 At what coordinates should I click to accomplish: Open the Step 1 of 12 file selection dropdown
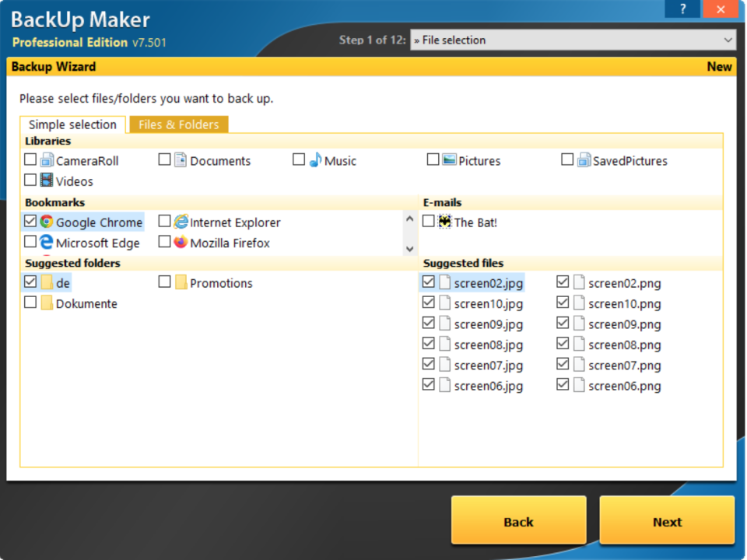click(728, 40)
